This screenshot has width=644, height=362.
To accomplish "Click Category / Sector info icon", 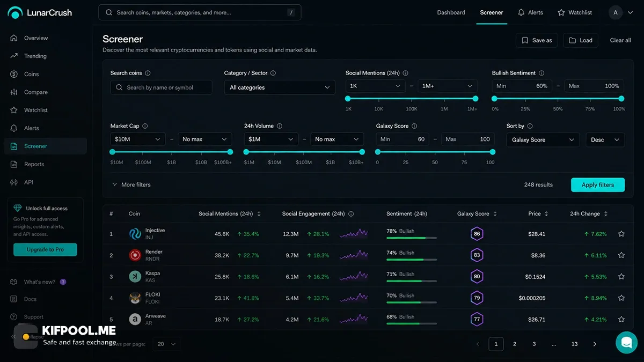I will coord(273,73).
